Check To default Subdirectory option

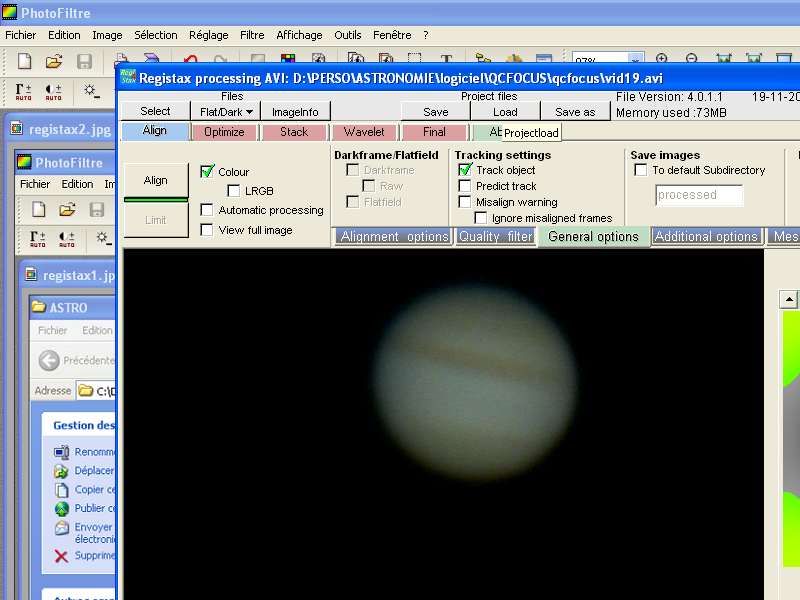pyautogui.click(x=641, y=169)
